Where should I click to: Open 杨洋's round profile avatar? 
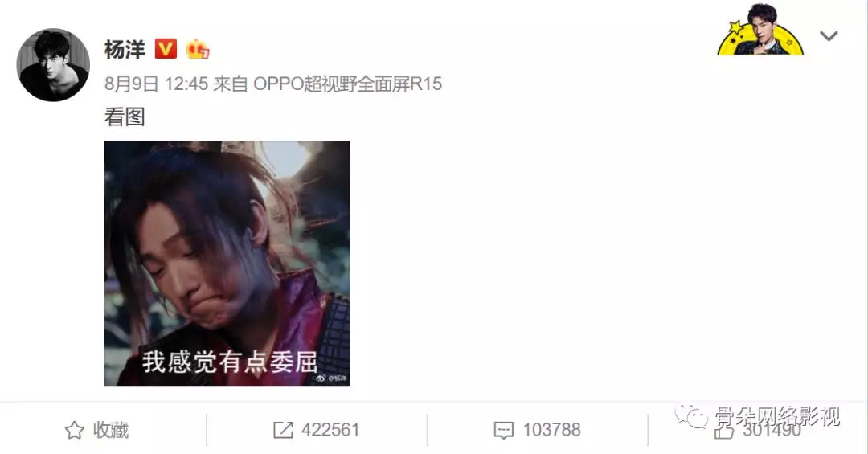coord(53,65)
